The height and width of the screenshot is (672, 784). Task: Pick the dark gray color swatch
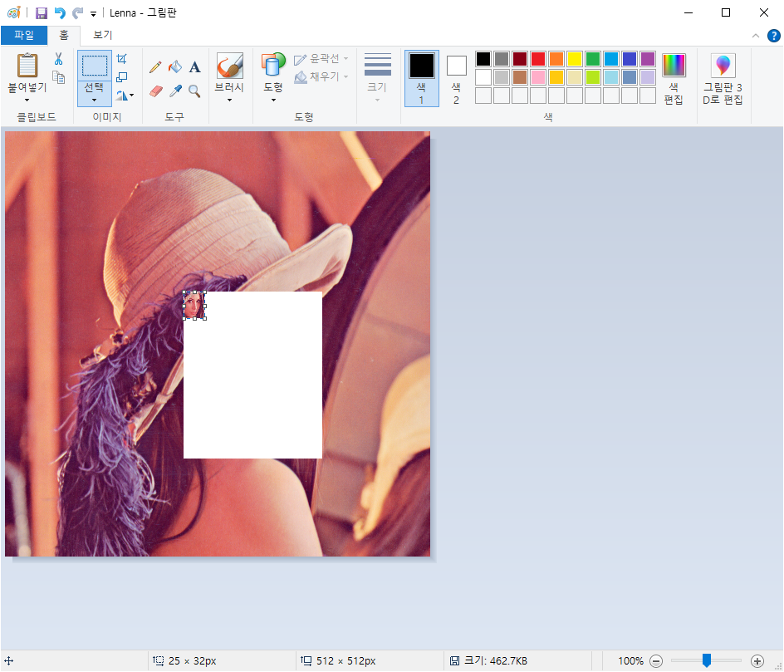coord(502,59)
